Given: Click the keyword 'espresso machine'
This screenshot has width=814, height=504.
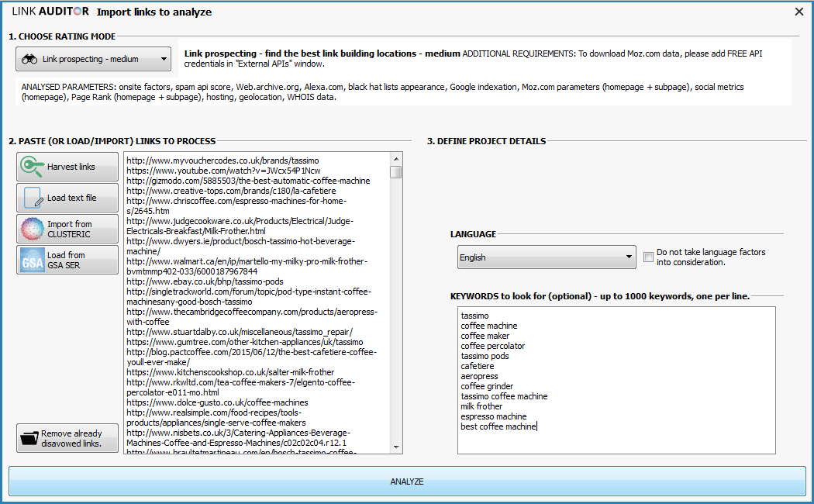Looking at the screenshot, I should click(493, 416).
